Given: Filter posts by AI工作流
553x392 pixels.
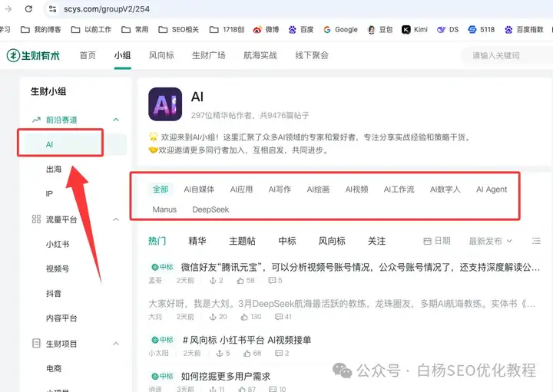Looking at the screenshot, I should pyautogui.click(x=399, y=189).
